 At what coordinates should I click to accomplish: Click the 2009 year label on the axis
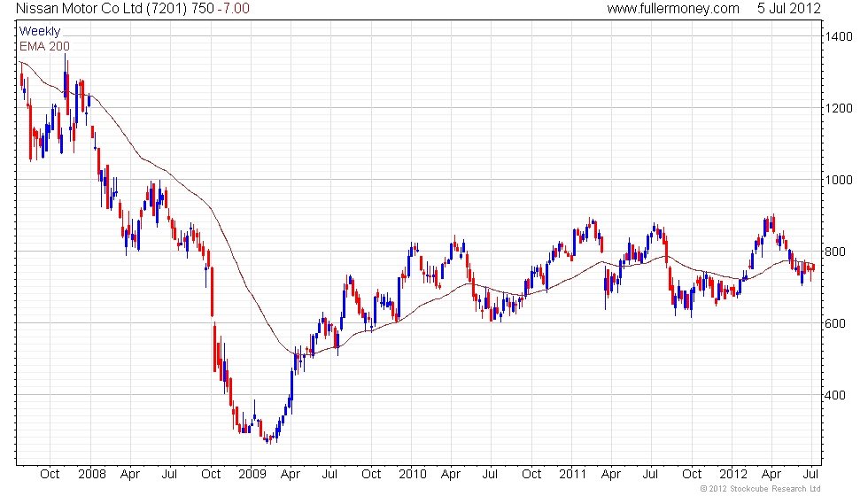coord(252,475)
